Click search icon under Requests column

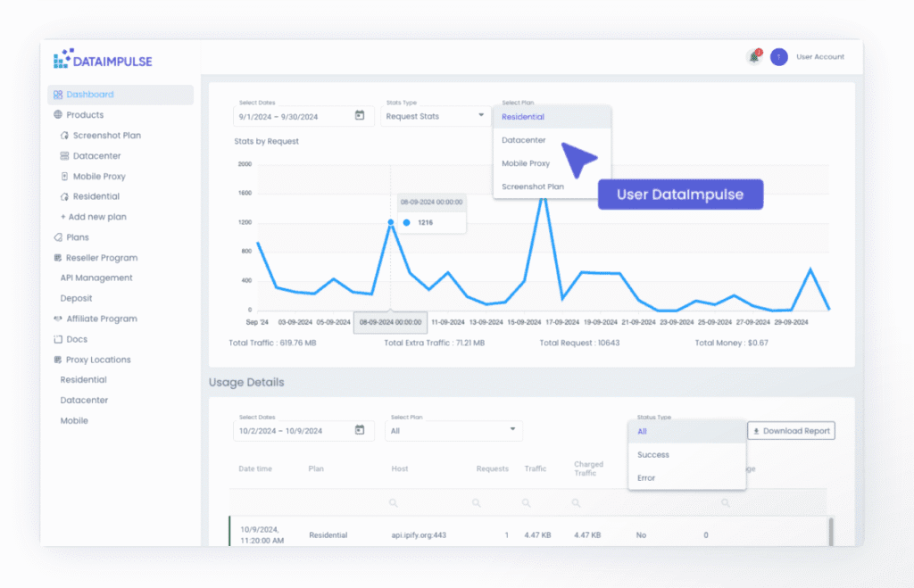point(477,503)
